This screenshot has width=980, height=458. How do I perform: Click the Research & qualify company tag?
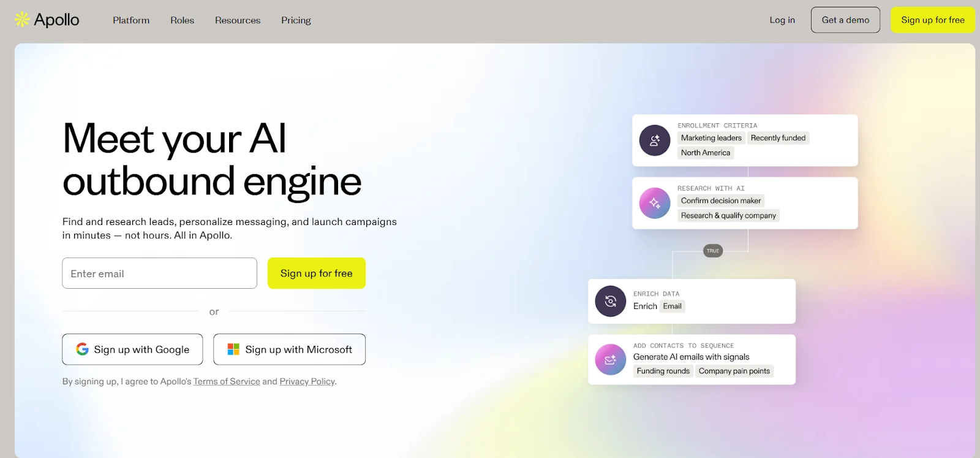click(x=728, y=215)
